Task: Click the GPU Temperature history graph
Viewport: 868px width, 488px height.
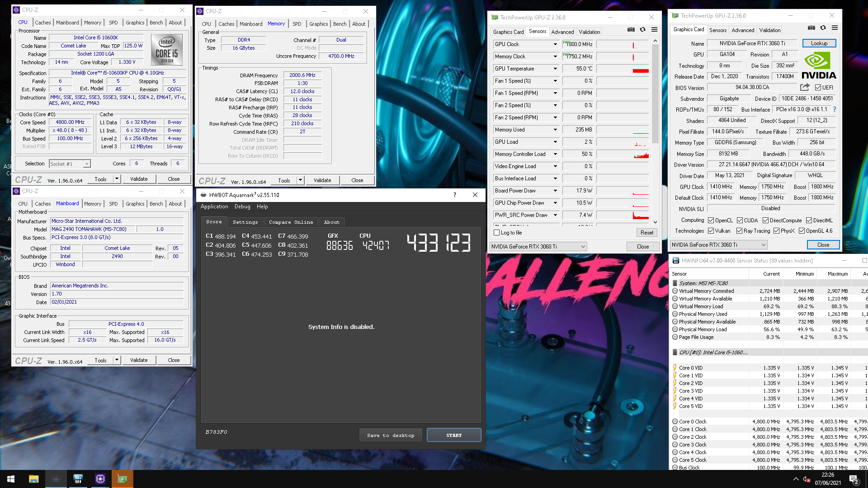Action: pos(623,69)
